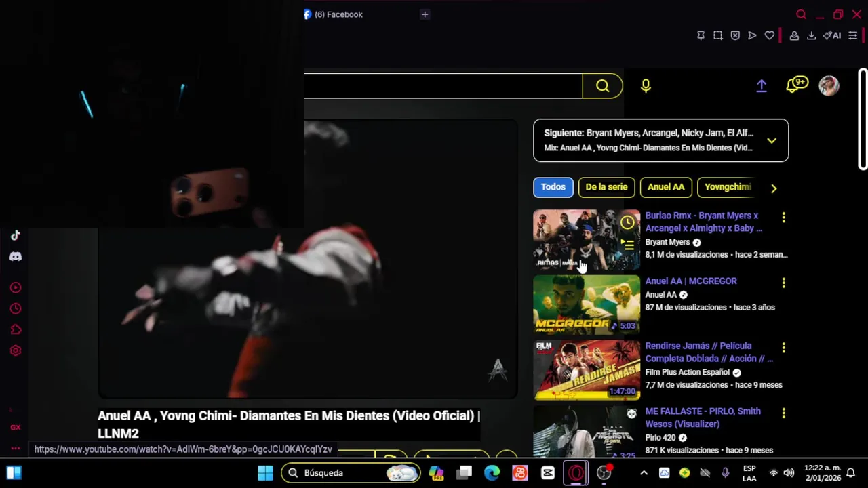868x488 pixels.
Task: Open ESP LAA keyboard language selector
Action: [x=749, y=473]
